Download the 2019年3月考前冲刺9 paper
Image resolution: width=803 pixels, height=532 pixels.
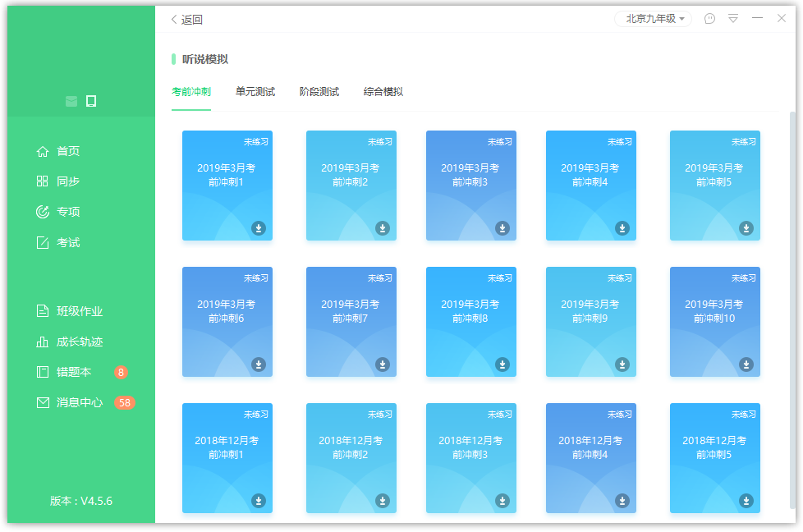point(622,364)
